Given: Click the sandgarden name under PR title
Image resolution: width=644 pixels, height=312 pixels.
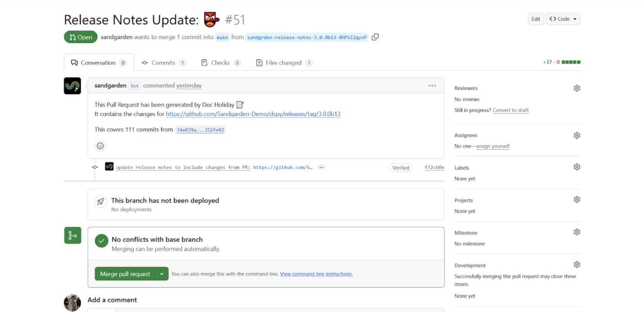Looking at the screenshot, I should [116, 37].
